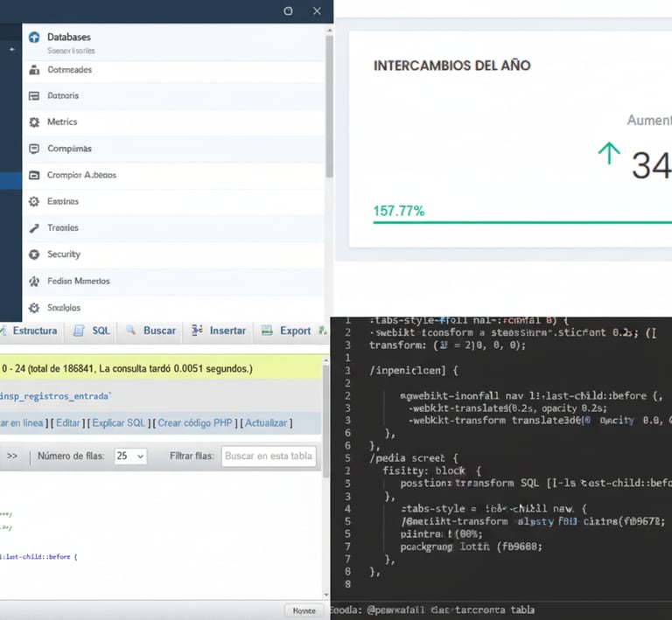The image size is (672, 620).
Task: Click the Actualizar link
Action: pos(266,423)
